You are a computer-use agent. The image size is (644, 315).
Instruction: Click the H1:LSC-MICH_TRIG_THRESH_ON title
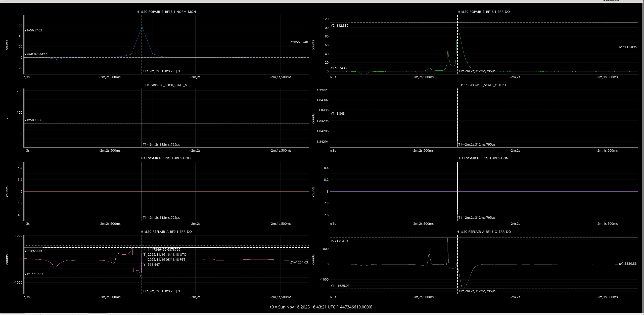(484, 158)
